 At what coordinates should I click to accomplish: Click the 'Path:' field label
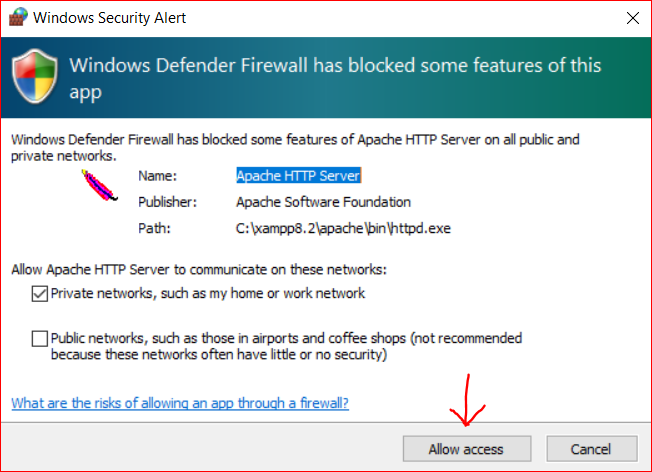[x=153, y=228]
